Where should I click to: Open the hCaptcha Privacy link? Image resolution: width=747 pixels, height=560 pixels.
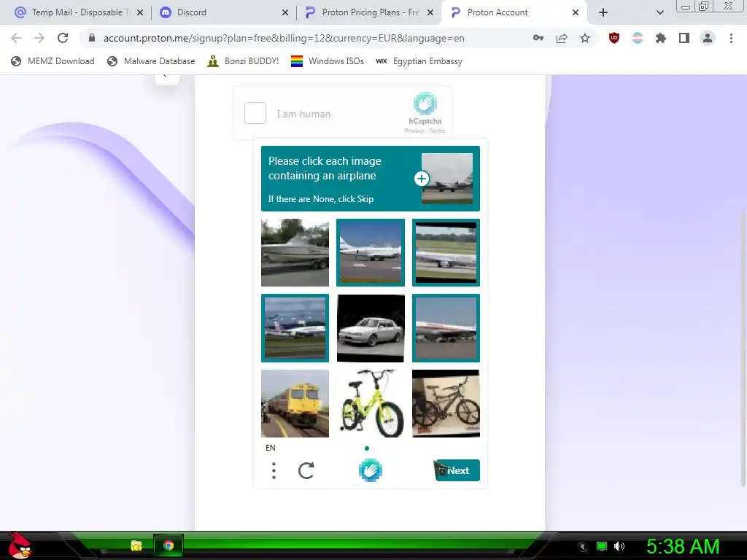coord(414,131)
